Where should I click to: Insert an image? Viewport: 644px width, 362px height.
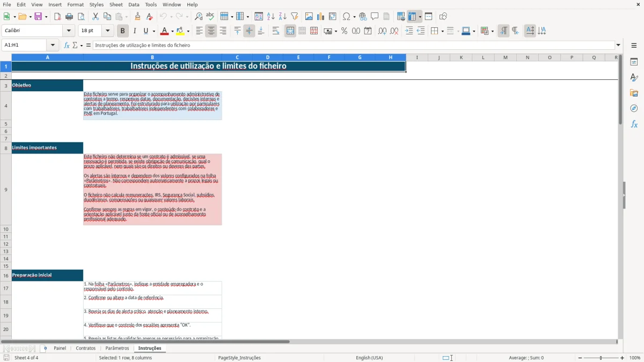pos(309,17)
